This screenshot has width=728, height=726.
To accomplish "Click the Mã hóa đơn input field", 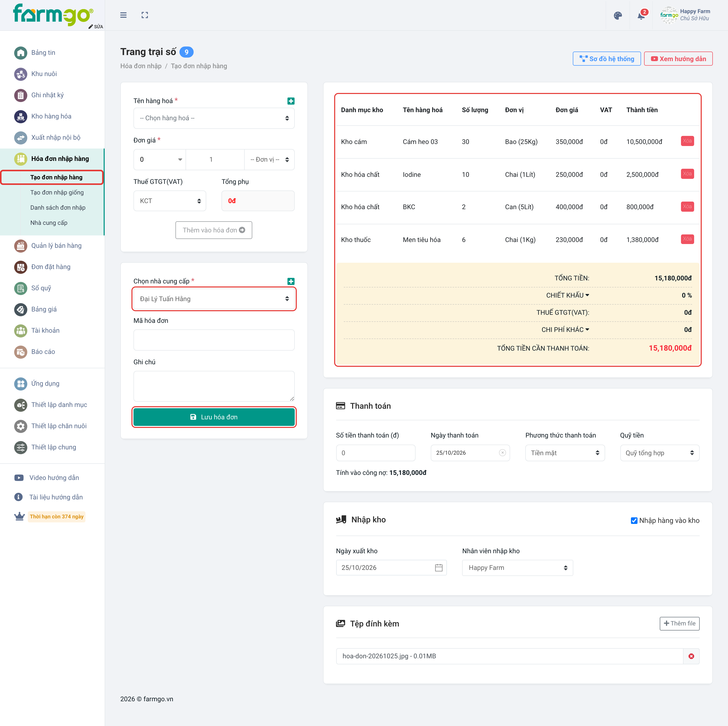I will click(x=214, y=340).
